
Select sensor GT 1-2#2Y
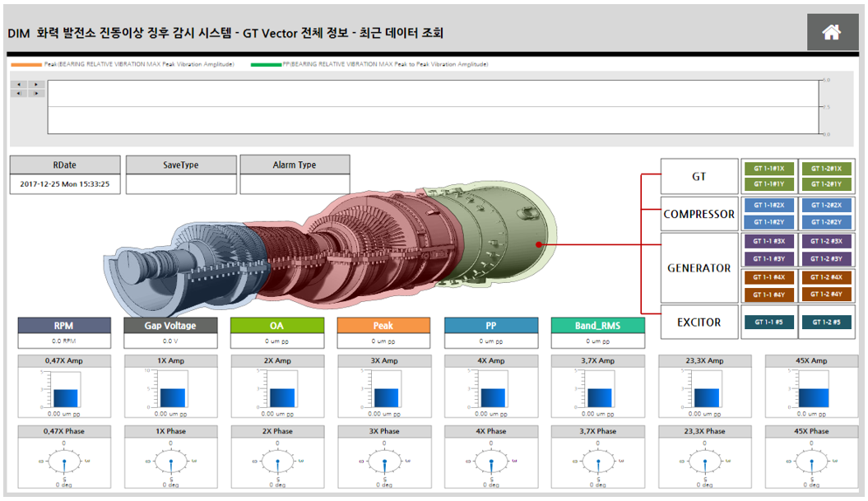point(827,222)
